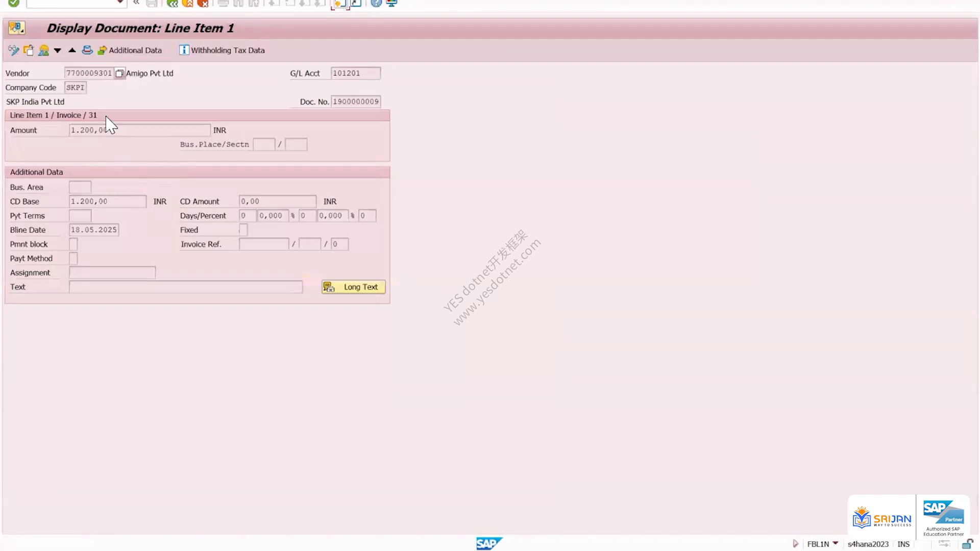The image size is (980, 551).
Task: Go to previous line item with up arrow
Action: tap(72, 50)
